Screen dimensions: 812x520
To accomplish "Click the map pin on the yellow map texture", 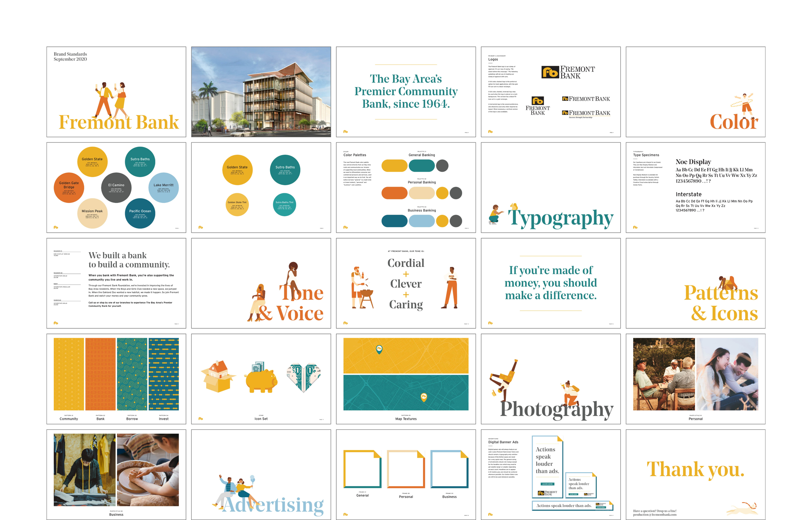I will 379,349.
